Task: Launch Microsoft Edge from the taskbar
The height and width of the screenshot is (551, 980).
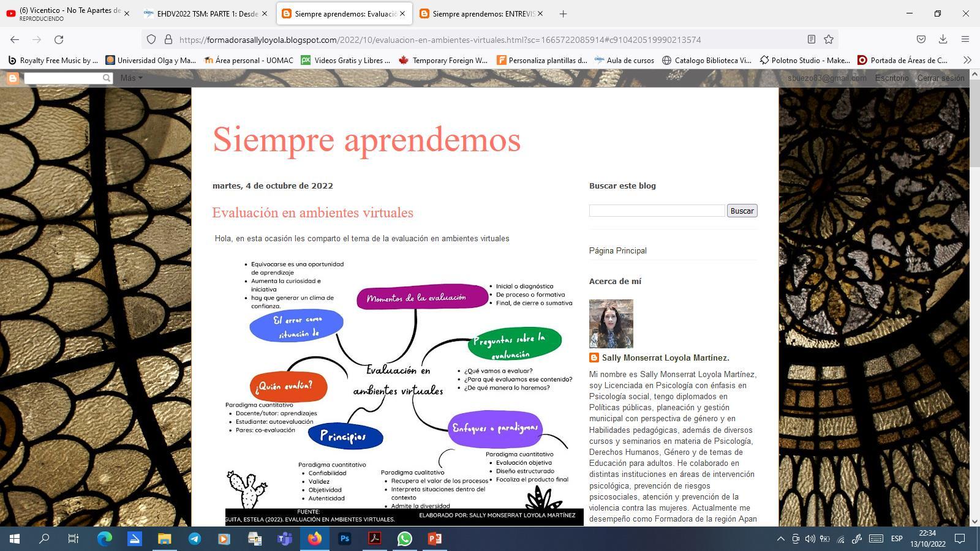Action: [x=105, y=539]
